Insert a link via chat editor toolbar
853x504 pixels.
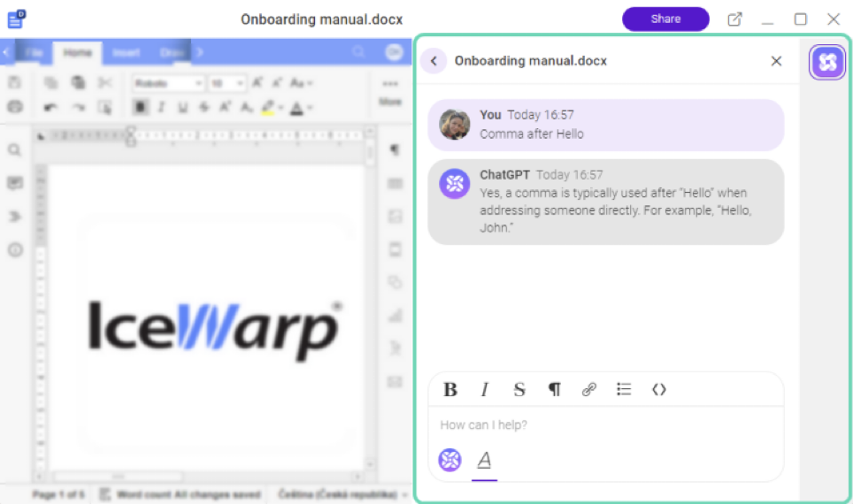click(588, 389)
